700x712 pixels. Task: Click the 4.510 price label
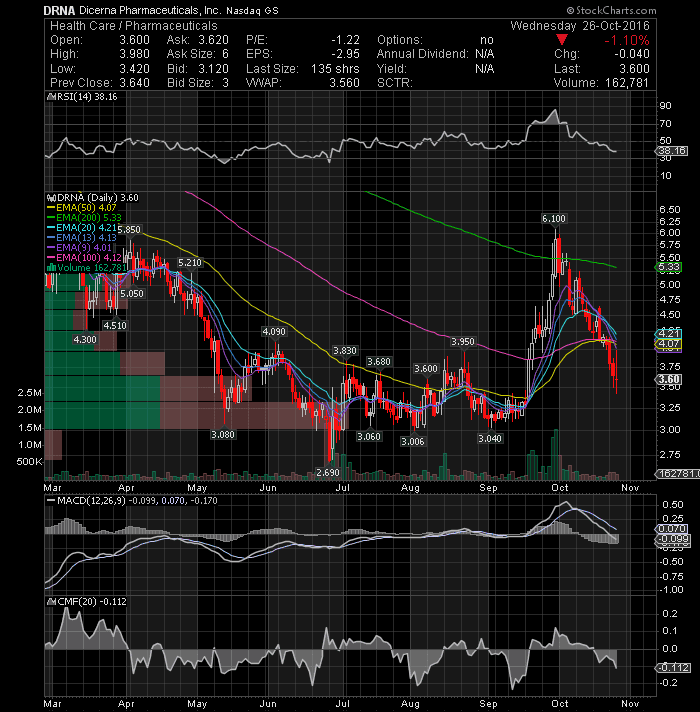click(x=115, y=326)
